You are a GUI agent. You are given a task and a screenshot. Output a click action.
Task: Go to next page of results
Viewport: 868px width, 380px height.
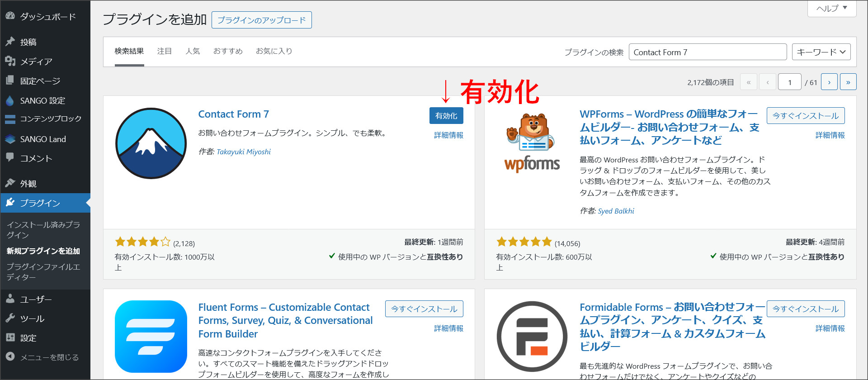tap(829, 82)
